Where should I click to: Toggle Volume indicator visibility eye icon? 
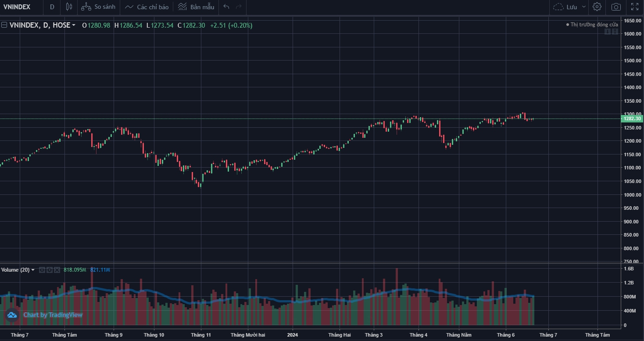click(x=42, y=270)
